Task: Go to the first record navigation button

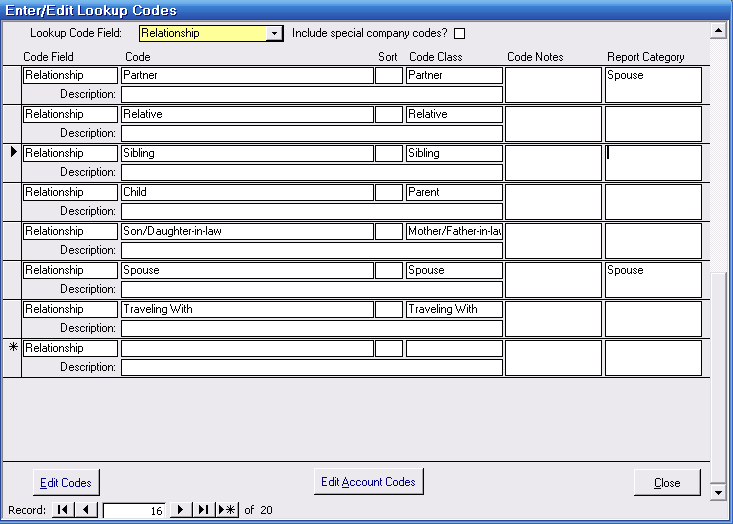Action: [62, 510]
